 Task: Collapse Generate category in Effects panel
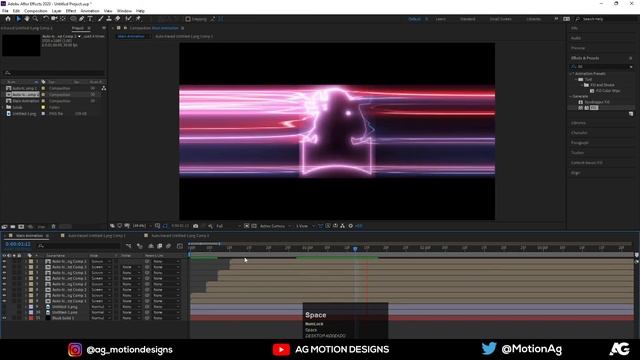(x=571, y=96)
